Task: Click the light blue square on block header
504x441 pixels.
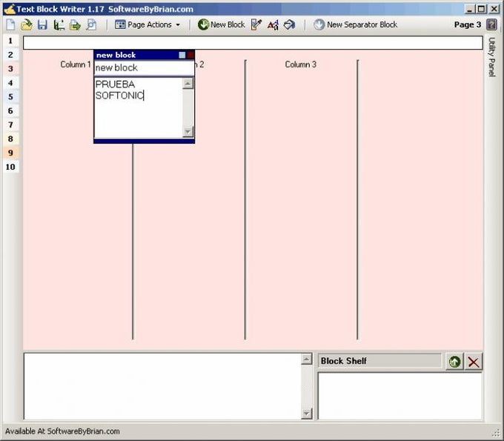Action: 182,55
